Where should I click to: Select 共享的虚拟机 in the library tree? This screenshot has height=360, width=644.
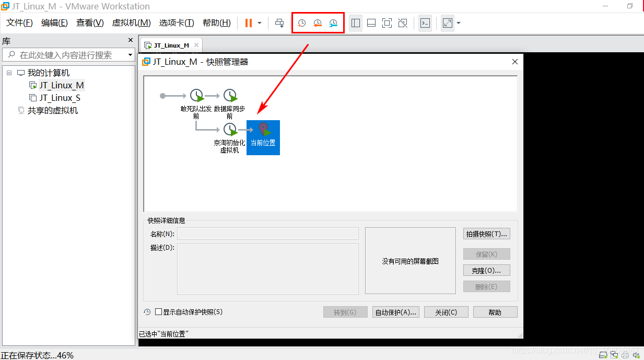52,110
